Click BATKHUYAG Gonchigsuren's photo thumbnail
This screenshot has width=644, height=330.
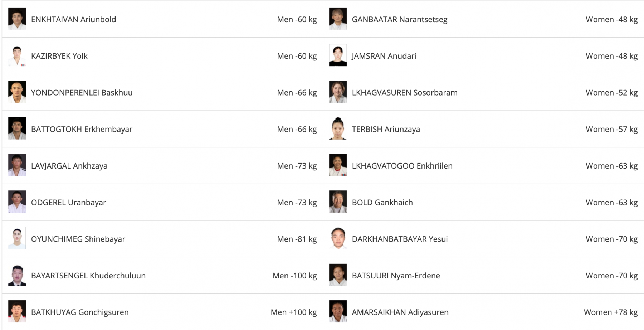(x=17, y=312)
